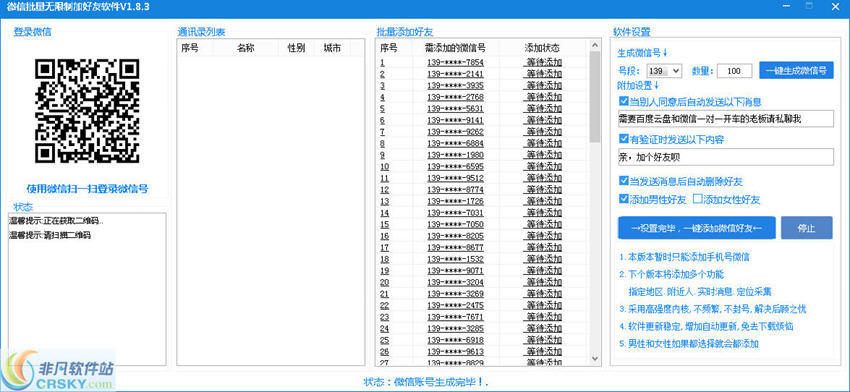The image size is (850, 392).
Task: Select number 139-****-1532 in row 18
Action: coord(455,259)
